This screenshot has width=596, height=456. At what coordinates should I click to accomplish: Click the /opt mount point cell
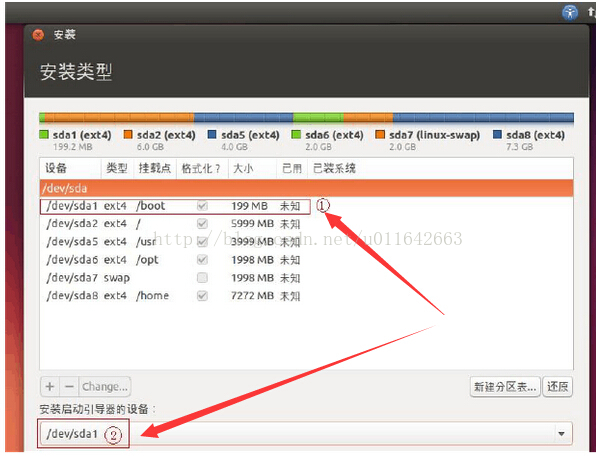point(147,260)
